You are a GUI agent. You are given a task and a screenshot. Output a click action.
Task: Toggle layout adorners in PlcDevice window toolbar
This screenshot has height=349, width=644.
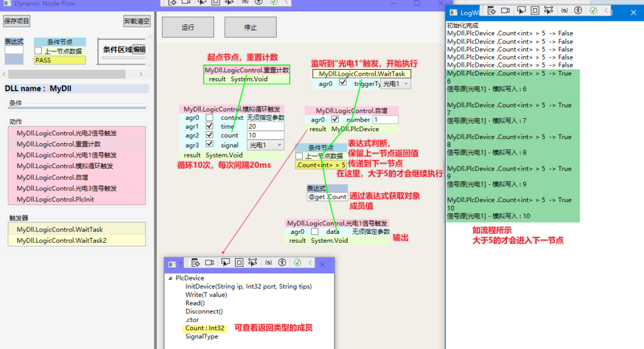point(239,262)
